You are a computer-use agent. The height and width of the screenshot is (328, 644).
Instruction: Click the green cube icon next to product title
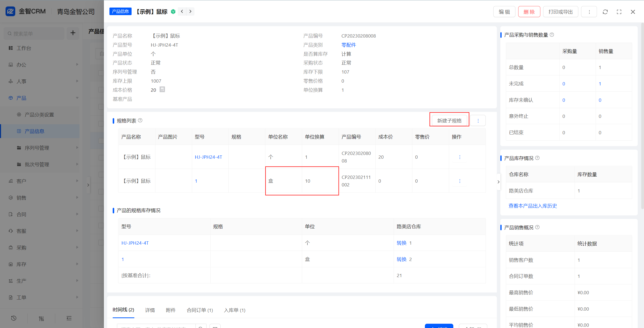[173, 12]
